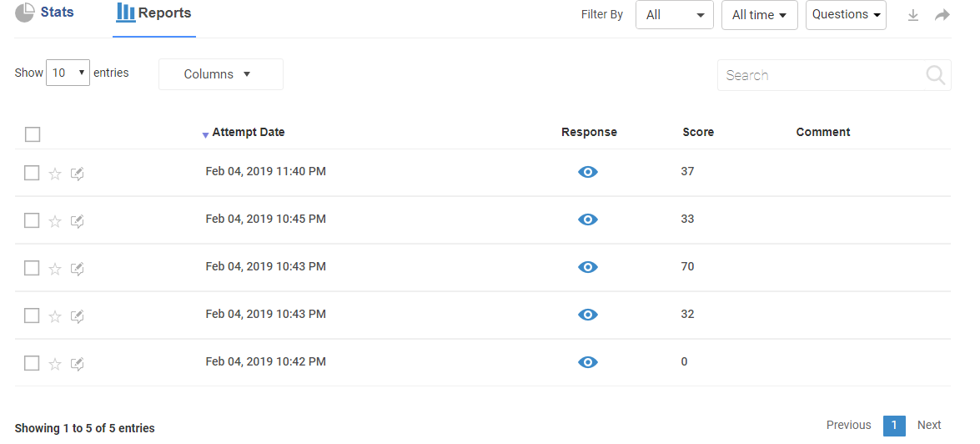Open the Columns dropdown

(220, 74)
